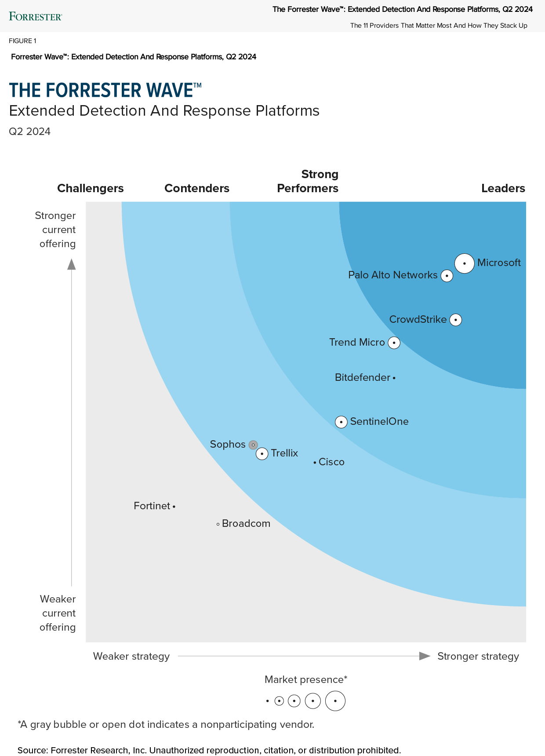Click the Leaders category heading
This screenshot has height=756, width=545.
503,188
